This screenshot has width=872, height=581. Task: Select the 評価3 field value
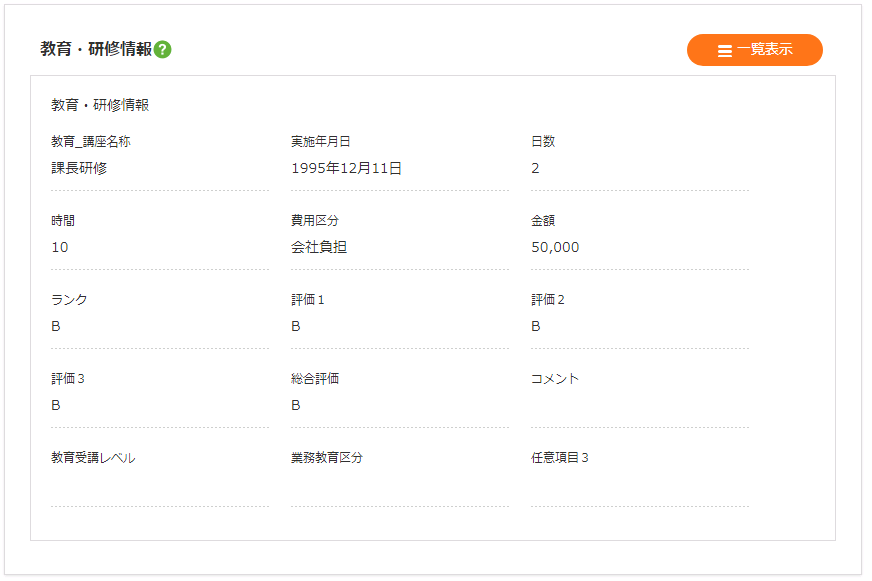pos(56,405)
